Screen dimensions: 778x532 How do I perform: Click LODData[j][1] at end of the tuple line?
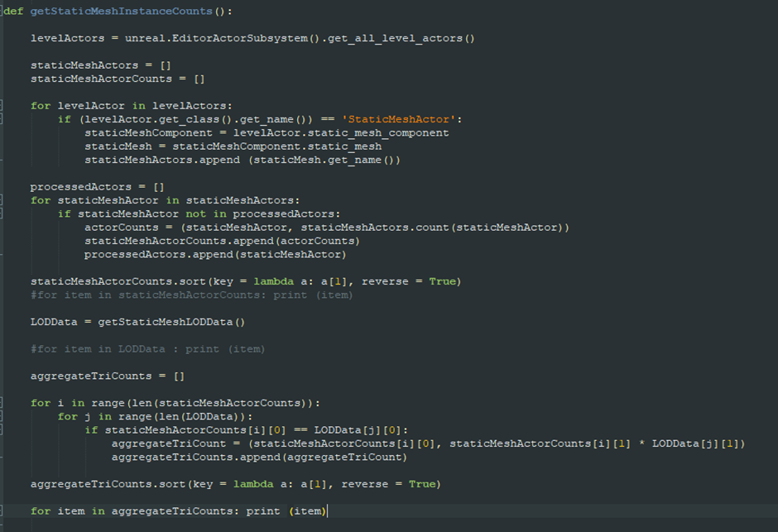[x=694, y=443]
